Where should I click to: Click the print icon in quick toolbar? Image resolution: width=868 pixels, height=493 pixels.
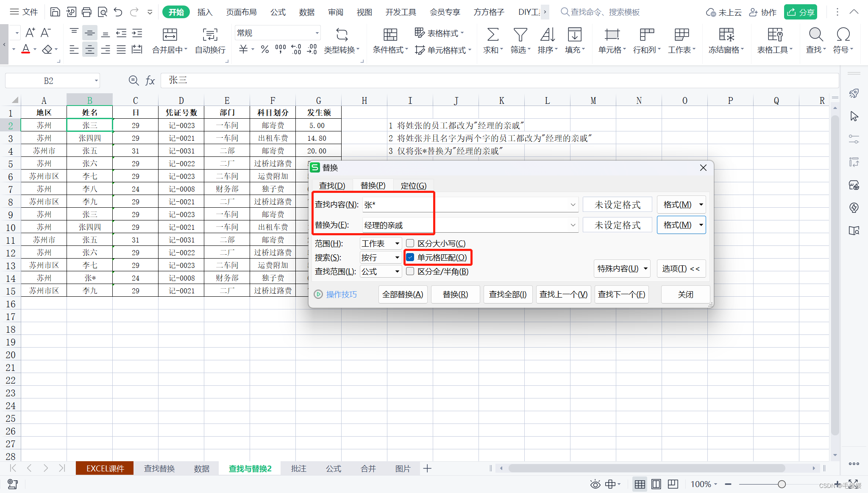click(86, 12)
